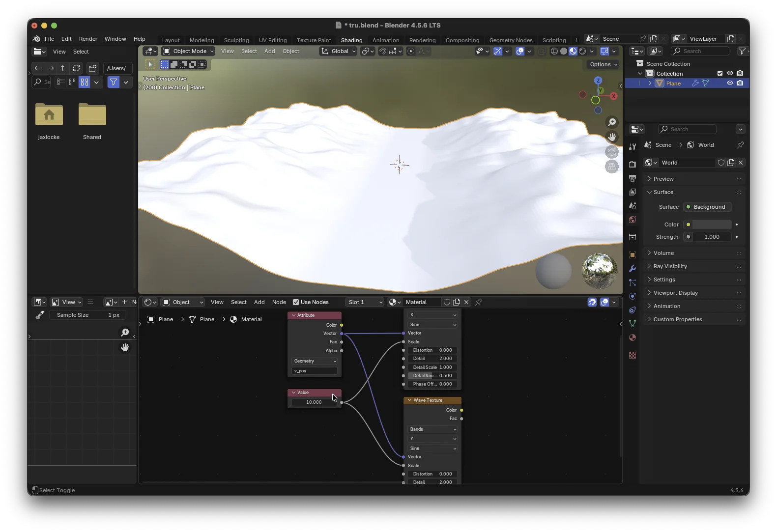
Task: Open the Material properties sphere tab
Action: 633,337
